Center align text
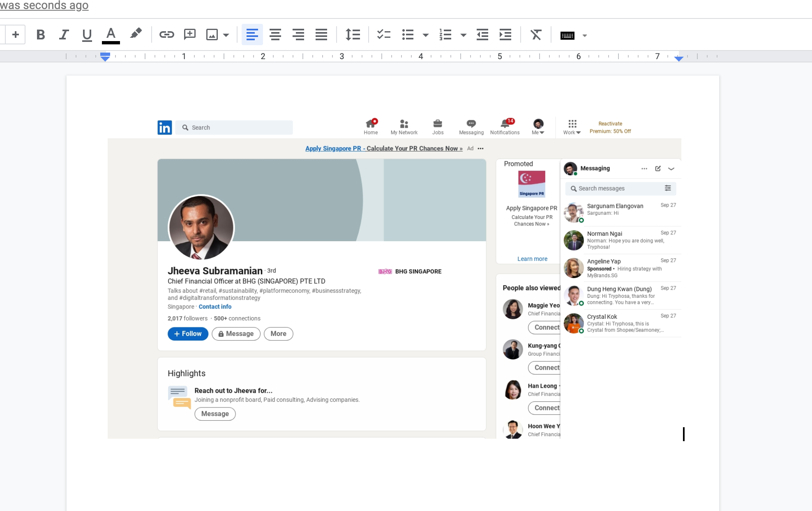The image size is (812, 511). coord(275,35)
